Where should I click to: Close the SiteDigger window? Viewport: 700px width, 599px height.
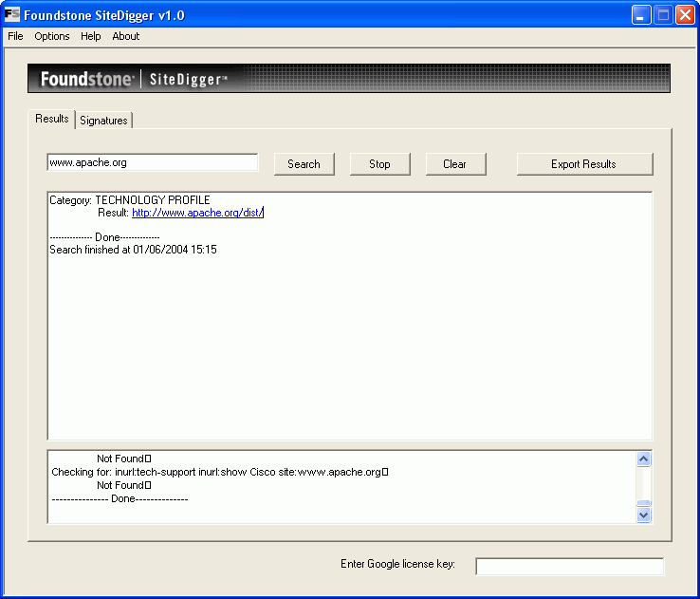(x=685, y=15)
